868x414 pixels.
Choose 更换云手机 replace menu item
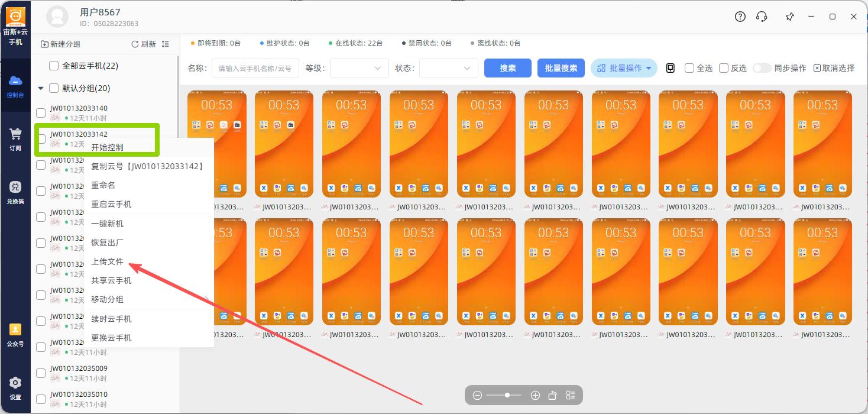[x=149, y=338]
